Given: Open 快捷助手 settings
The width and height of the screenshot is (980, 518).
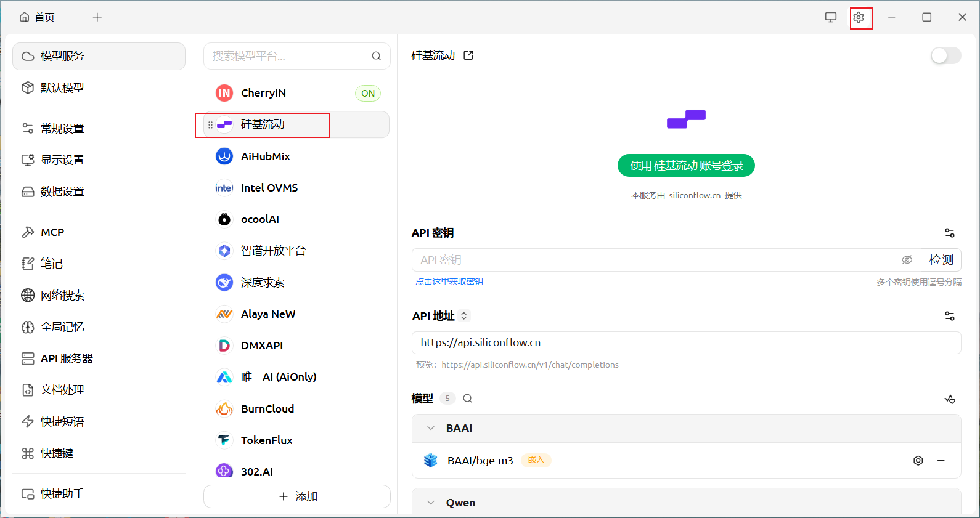Looking at the screenshot, I should [x=99, y=494].
